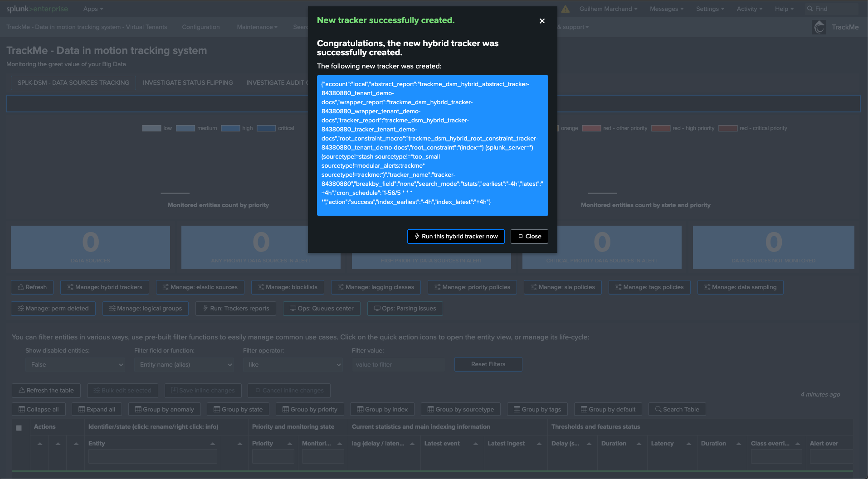The height and width of the screenshot is (479, 868).
Task: Click the value to filter input field
Action: click(x=398, y=365)
